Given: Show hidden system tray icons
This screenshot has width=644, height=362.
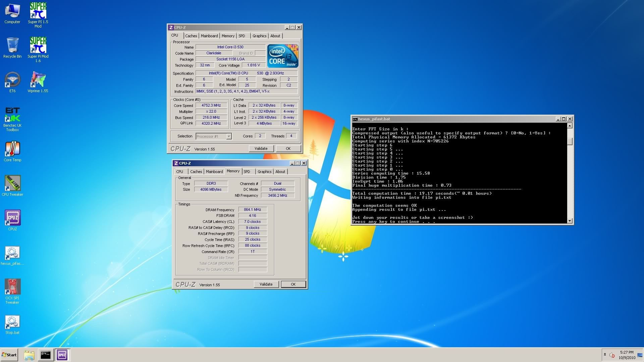Looking at the screenshot, I should pos(605,355).
